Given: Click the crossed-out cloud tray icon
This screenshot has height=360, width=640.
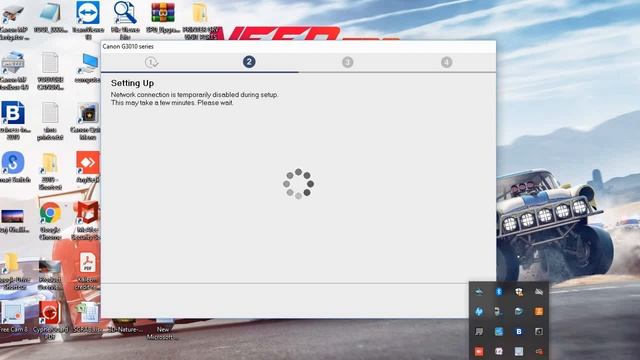Looking at the screenshot, I should (539, 291).
